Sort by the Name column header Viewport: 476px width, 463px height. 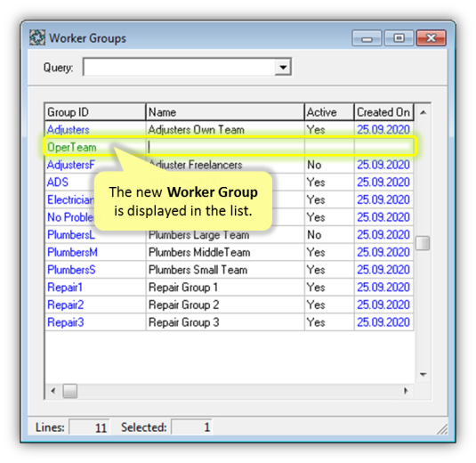coord(225,112)
